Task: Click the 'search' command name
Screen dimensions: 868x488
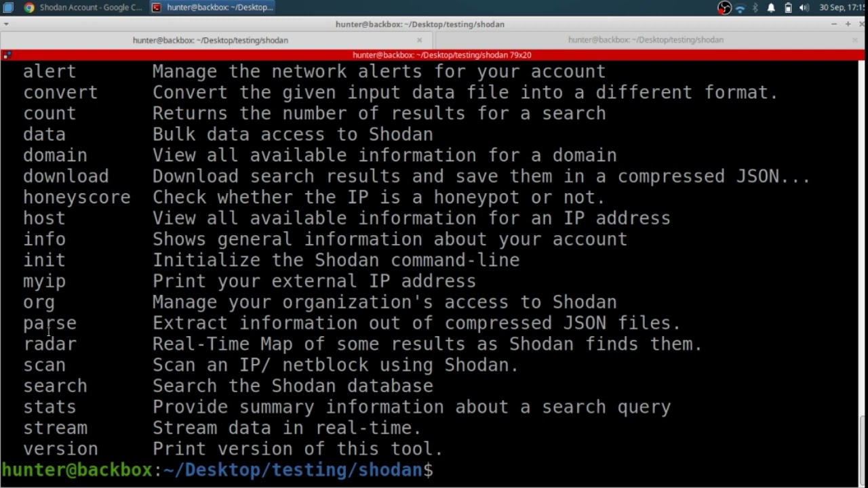Action: (55, 386)
